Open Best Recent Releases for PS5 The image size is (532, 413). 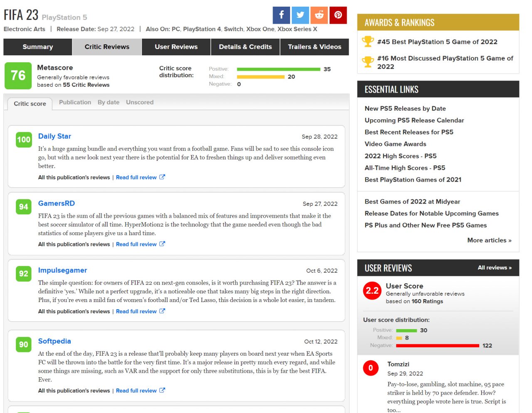click(x=409, y=132)
